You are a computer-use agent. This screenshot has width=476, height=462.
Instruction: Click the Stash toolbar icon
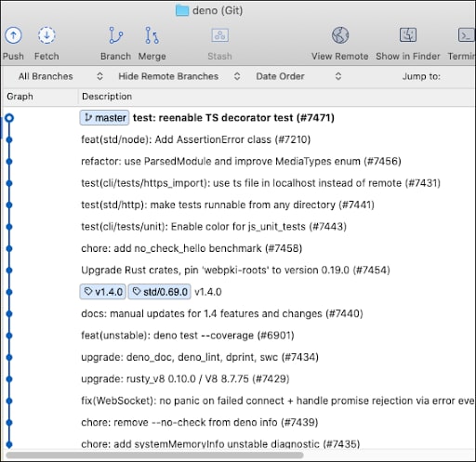click(x=219, y=35)
